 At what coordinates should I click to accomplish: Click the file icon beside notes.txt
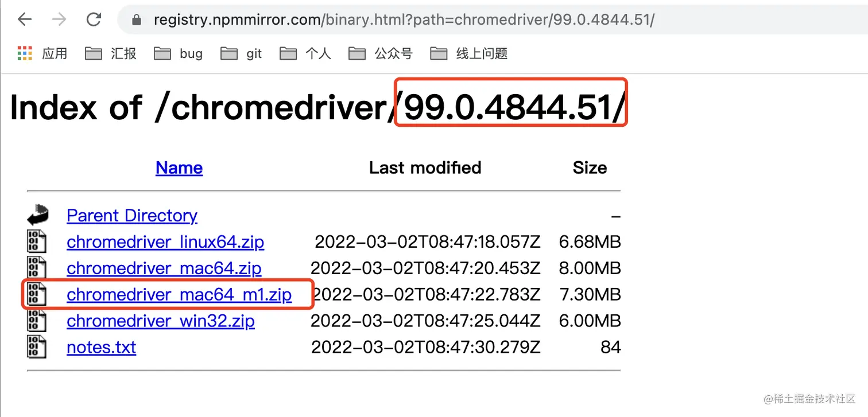[37, 347]
